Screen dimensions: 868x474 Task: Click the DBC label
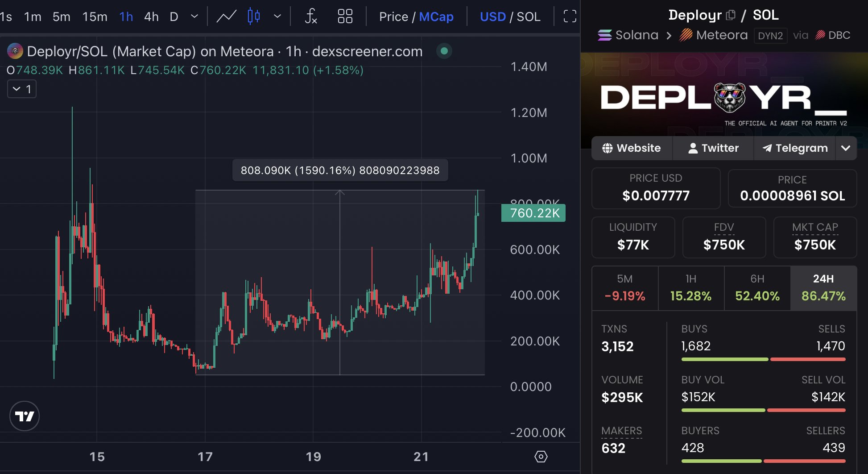[839, 35]
